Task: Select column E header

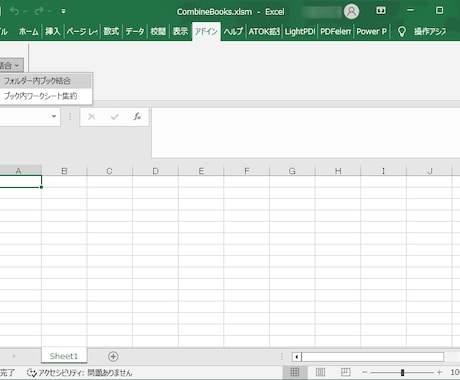Action: (x=201, y=171)
